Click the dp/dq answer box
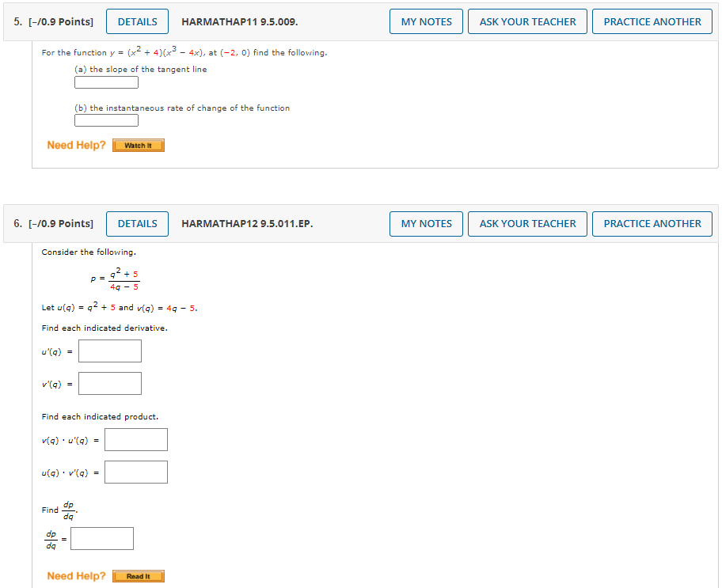722x588 pixels. tap(101, 538)
